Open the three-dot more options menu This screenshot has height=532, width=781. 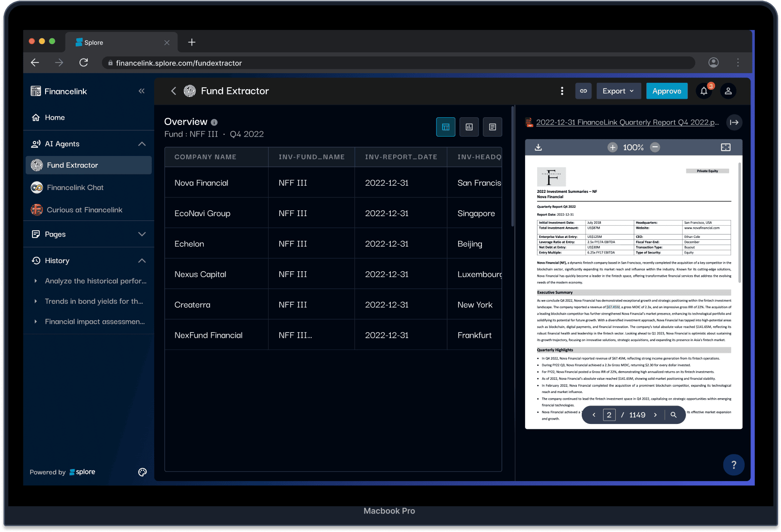[x=562, y=91]
